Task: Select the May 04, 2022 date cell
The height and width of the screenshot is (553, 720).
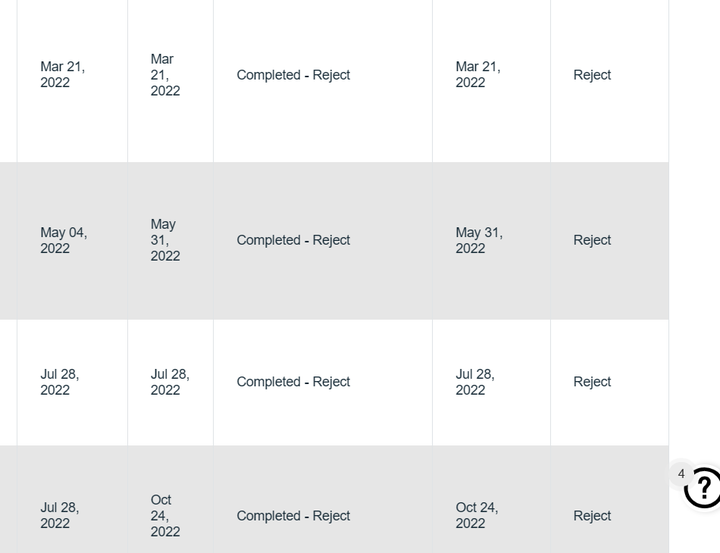Action: (x=63, y=240)
